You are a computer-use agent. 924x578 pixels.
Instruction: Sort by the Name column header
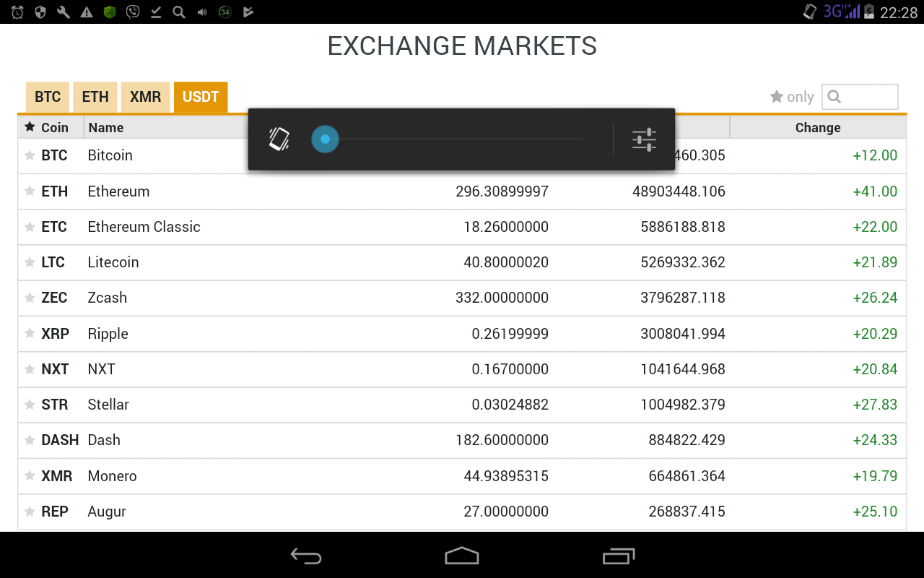click(x=106, y=127)
